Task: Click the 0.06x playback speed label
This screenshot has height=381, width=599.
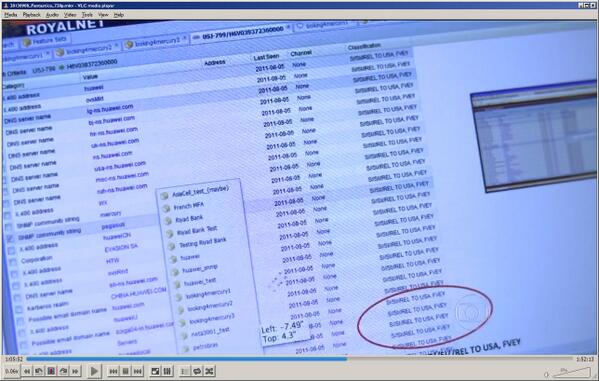Action: click(x=11, y=371)
